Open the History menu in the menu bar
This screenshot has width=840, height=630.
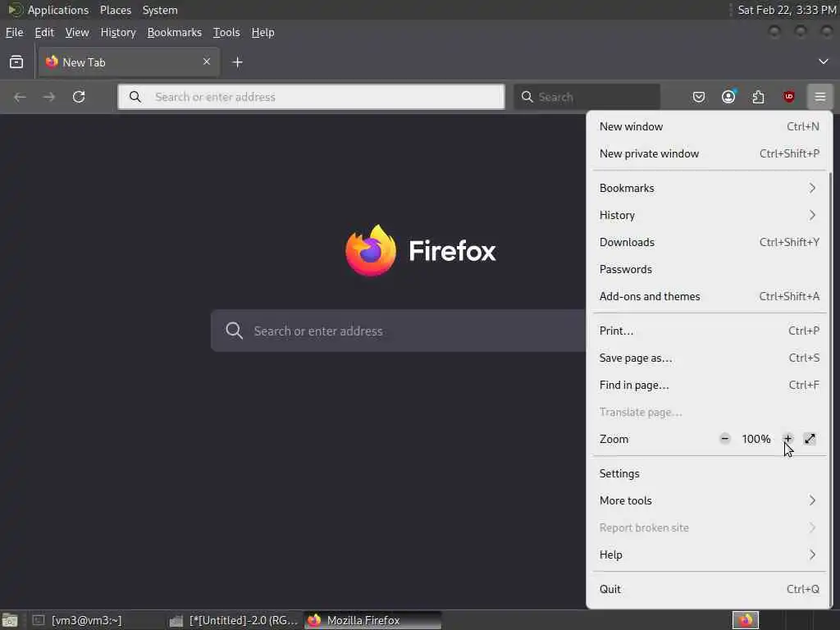[118, 33]
